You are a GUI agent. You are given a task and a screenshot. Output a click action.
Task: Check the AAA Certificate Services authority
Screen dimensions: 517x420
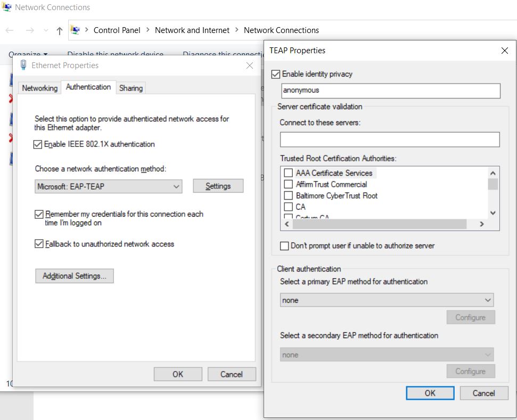288,172
